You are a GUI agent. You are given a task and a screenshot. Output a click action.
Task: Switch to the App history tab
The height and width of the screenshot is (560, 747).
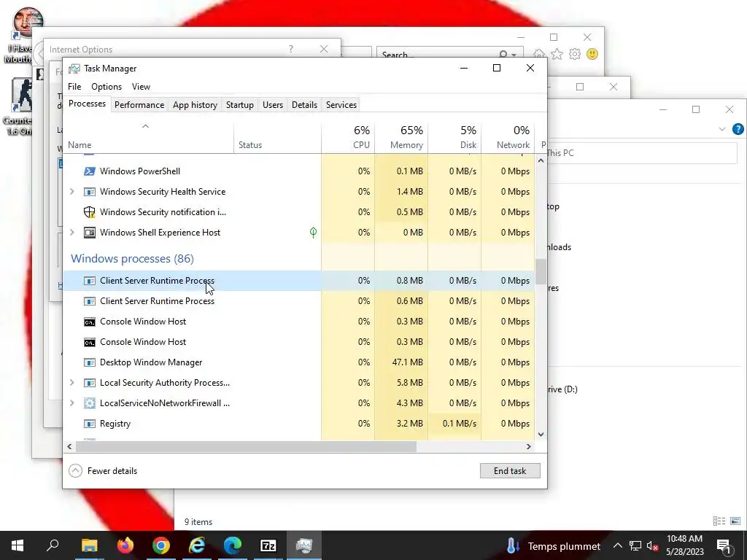click(195, 105)
